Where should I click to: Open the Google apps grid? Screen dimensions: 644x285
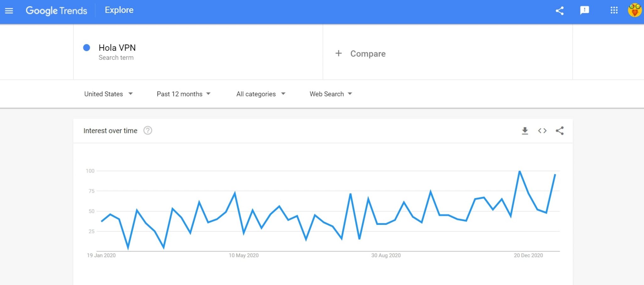click(x=614, y=10)
